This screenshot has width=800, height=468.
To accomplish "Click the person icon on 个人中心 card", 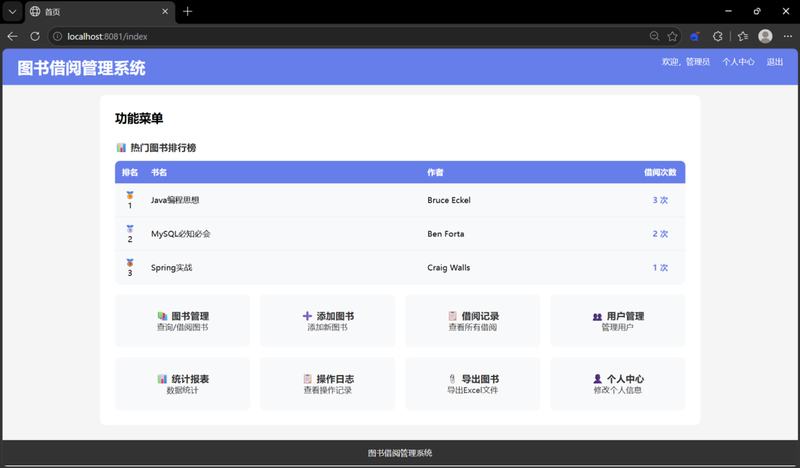I will point(597,379).
